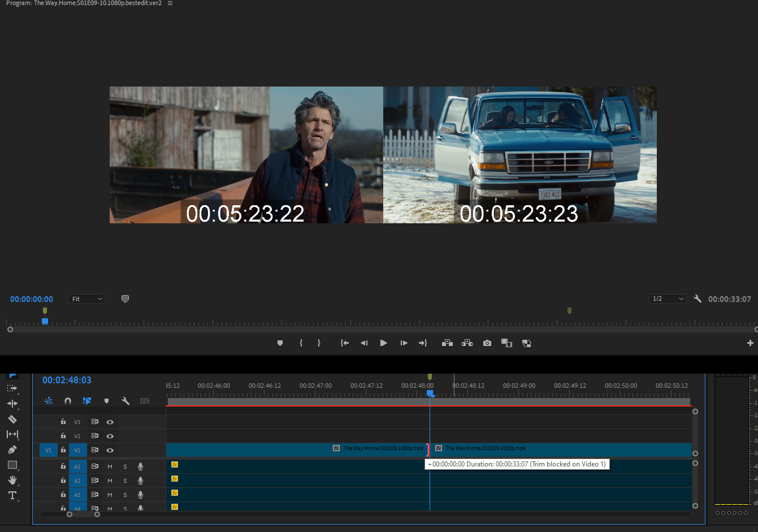Go to In point
758x532 pixels.
coord(344,343)
